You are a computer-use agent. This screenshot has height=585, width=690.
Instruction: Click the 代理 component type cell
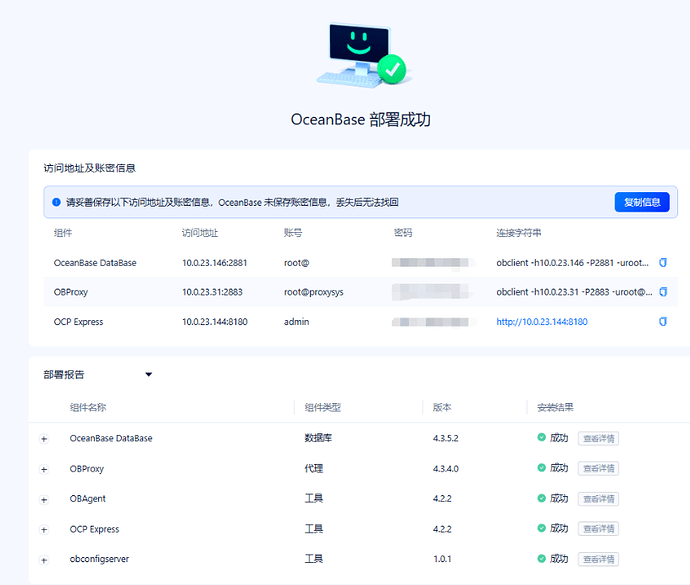pyautogui.click(x=314, y=468)
